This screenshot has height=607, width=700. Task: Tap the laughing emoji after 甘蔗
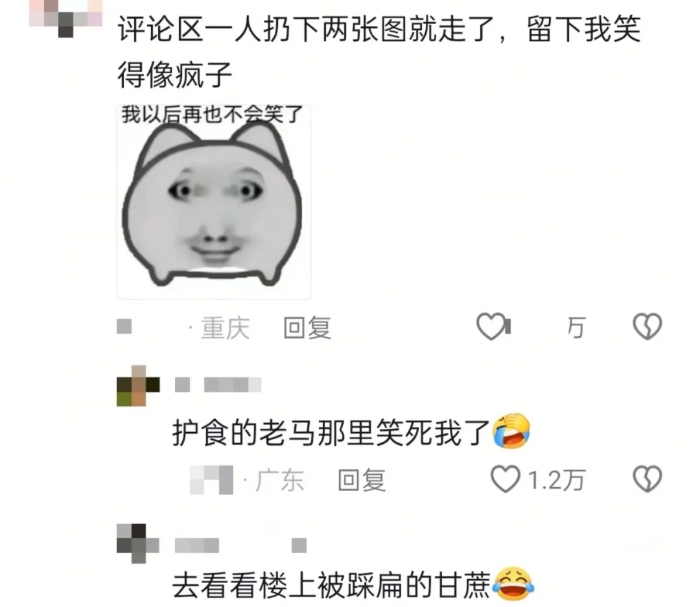coord(513,584)
